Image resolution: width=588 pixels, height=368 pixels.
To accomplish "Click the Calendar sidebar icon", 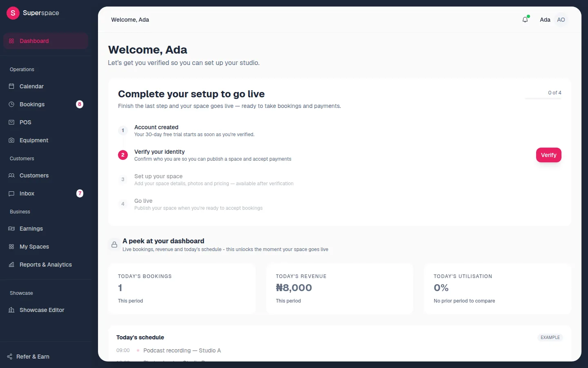I will pyautogui.click(x=11, y=86).
